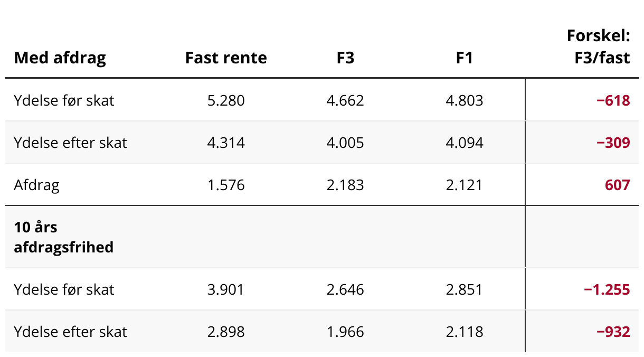Select the '10 års afdragsfrihed' section heading
Screen dimensions: 644x357
click(63, 237)
